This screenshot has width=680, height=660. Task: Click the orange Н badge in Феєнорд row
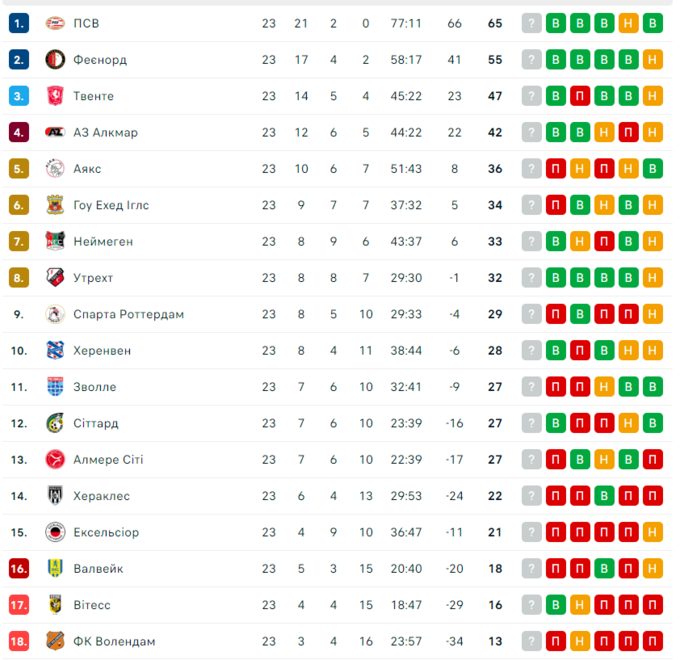coord(653,60)
